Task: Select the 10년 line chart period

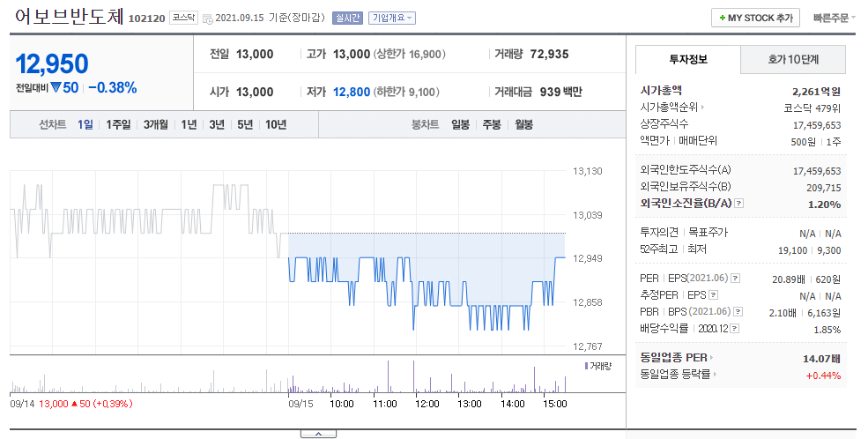Action: (276, 124)
